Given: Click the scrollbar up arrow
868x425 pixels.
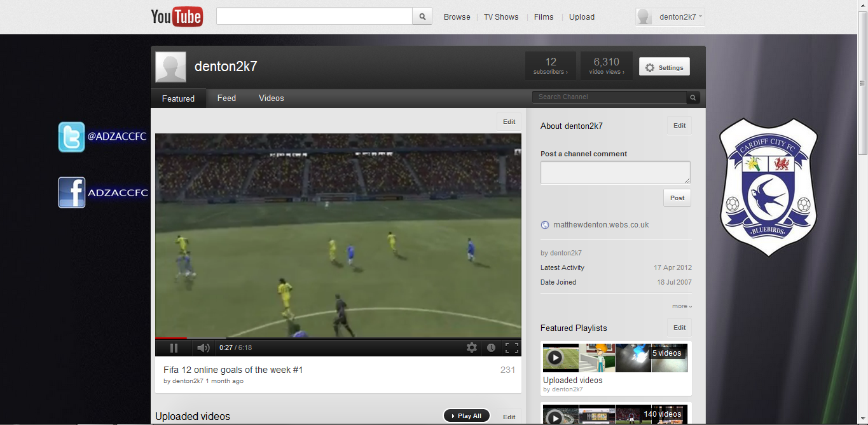Looking at the screenshot, I should pos(862,5).
